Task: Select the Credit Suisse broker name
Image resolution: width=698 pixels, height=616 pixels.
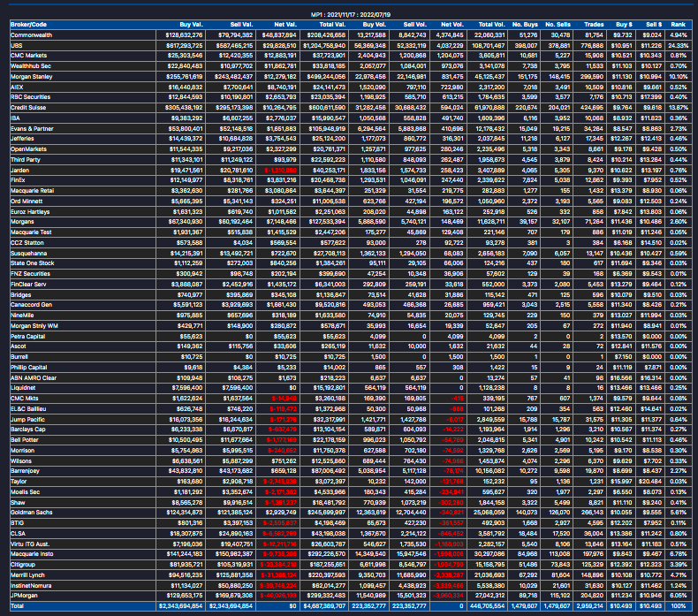Action: coord(28,108)
